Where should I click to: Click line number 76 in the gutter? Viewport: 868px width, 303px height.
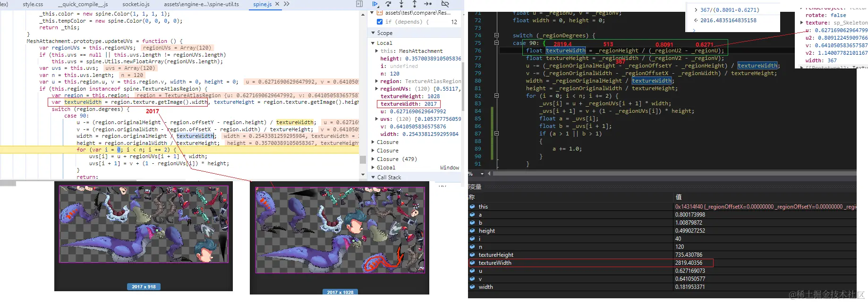[478, 50]
